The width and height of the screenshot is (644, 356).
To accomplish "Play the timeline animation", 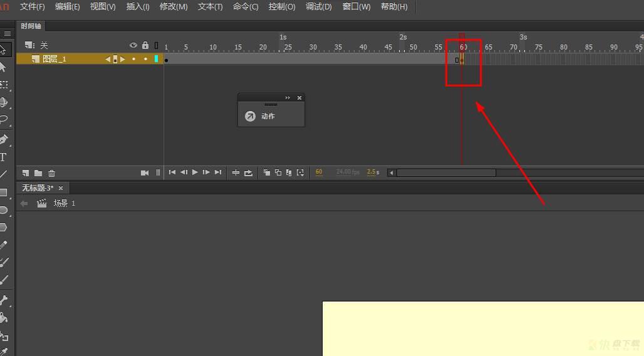I will pos(195,172).
